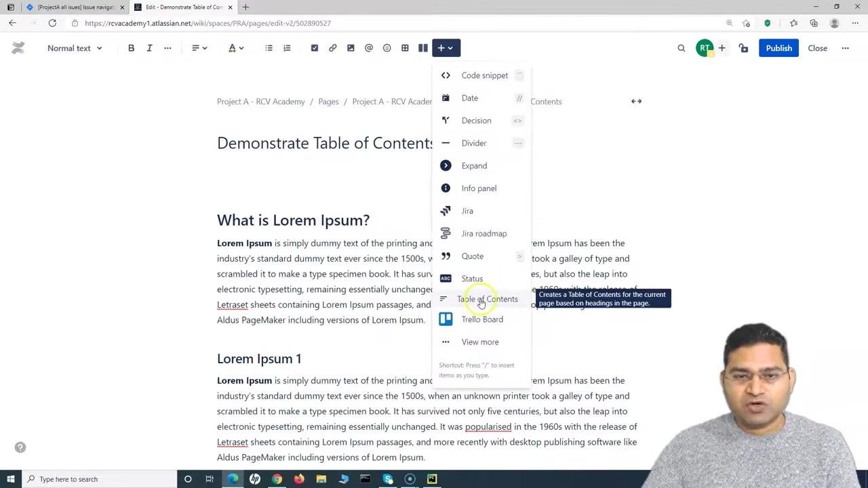Open find and replace search icon

pos(682,48)
